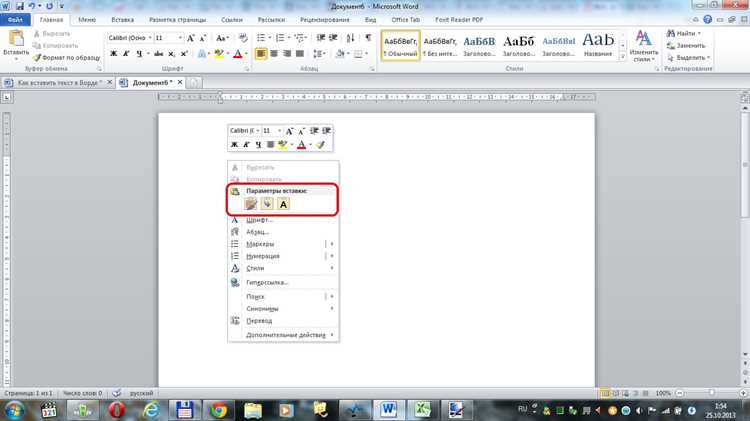Click the bullets list icon in ribbon
This screenshot has width=750, height=421.
coord(261,38)
